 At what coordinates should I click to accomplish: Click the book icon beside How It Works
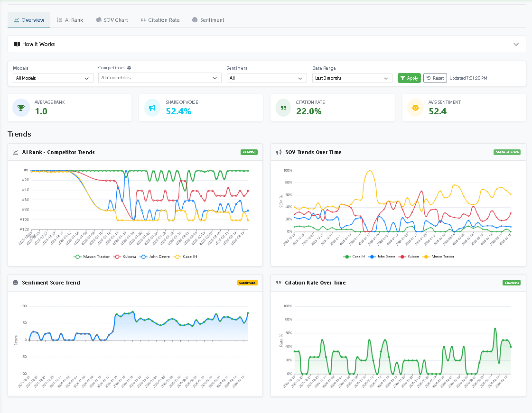click(17, 44)
